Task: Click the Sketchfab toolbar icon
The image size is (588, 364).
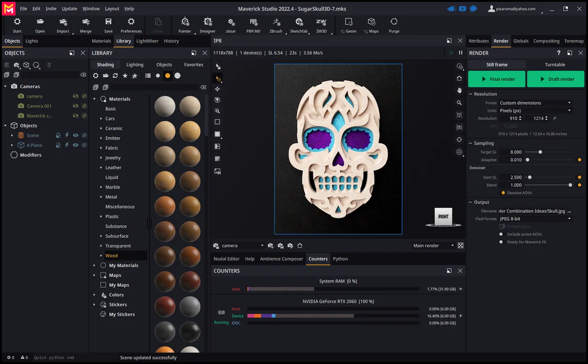Action: pyautogui.click(x=299, y=25)
